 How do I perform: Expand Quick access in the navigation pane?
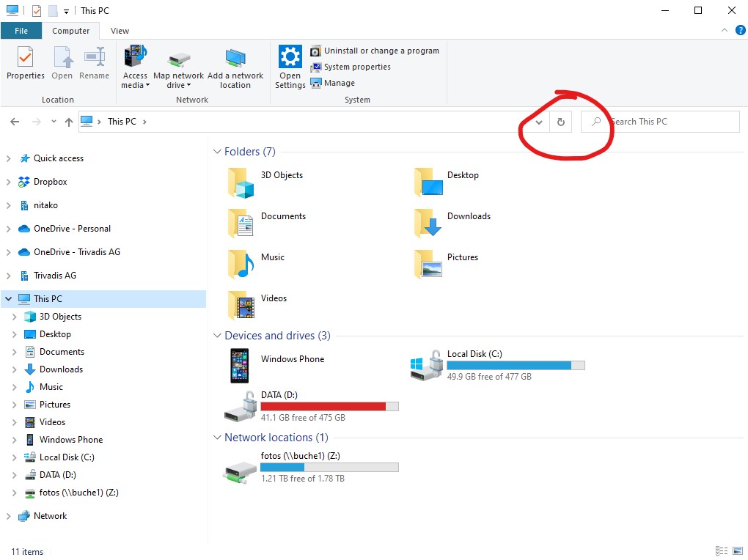[x=8, y=158]
